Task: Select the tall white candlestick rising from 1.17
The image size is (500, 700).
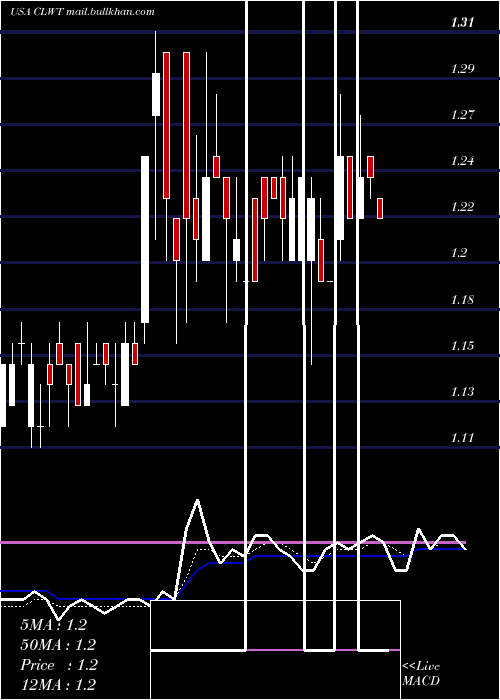Action: click(145, 239)
